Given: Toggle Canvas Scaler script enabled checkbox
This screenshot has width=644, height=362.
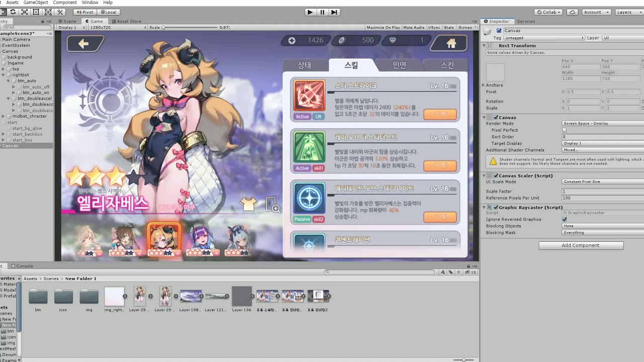Looking at the screenshot, I should coord(496,175).
